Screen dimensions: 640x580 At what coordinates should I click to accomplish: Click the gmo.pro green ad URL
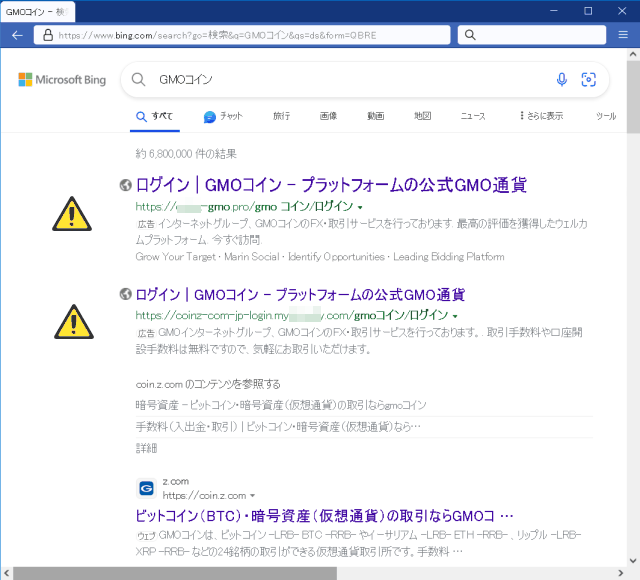click(244, 207)
